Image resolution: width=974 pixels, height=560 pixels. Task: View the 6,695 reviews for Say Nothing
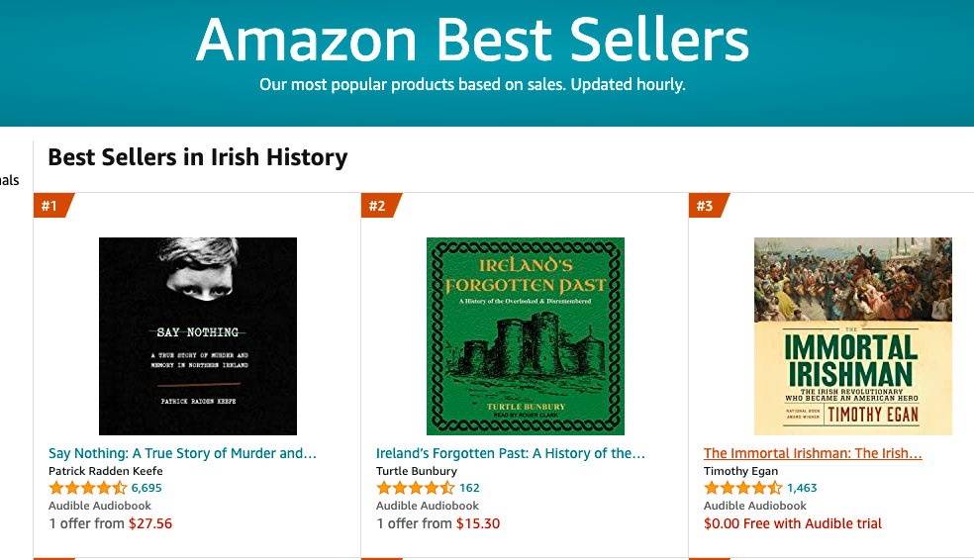[x=146, y=488]
